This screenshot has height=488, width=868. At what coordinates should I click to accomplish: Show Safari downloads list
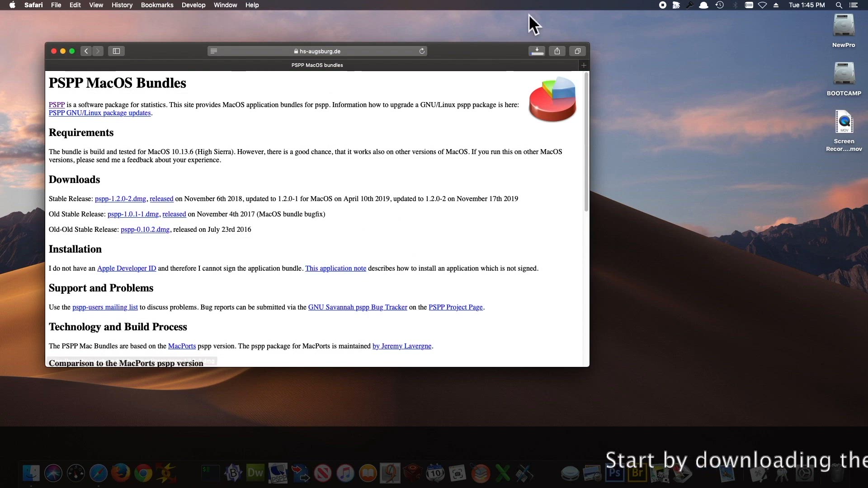tap(537, 51)
